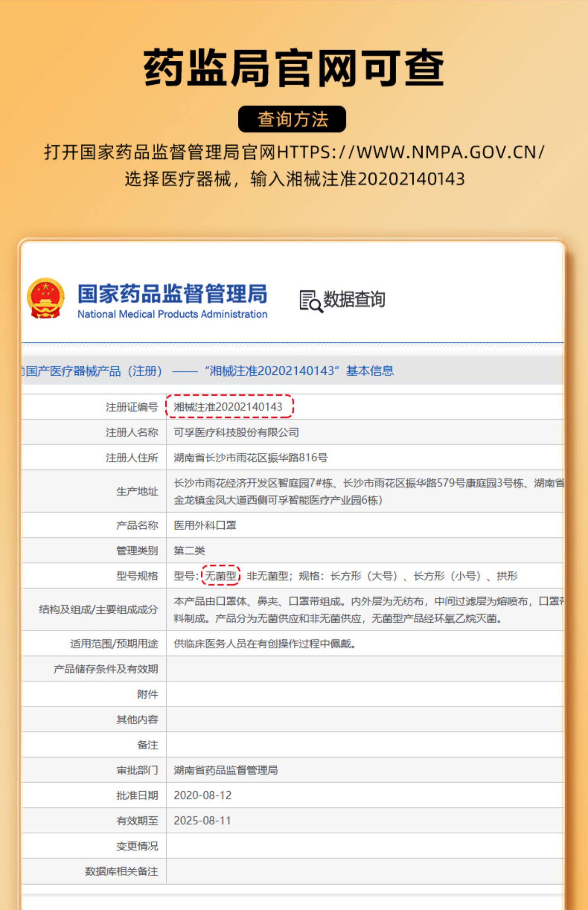Viewport: 588px width, 910px height.
Task: Click approval date 2020-08-12
Action: pyautogui.click(x=203, y=795)
